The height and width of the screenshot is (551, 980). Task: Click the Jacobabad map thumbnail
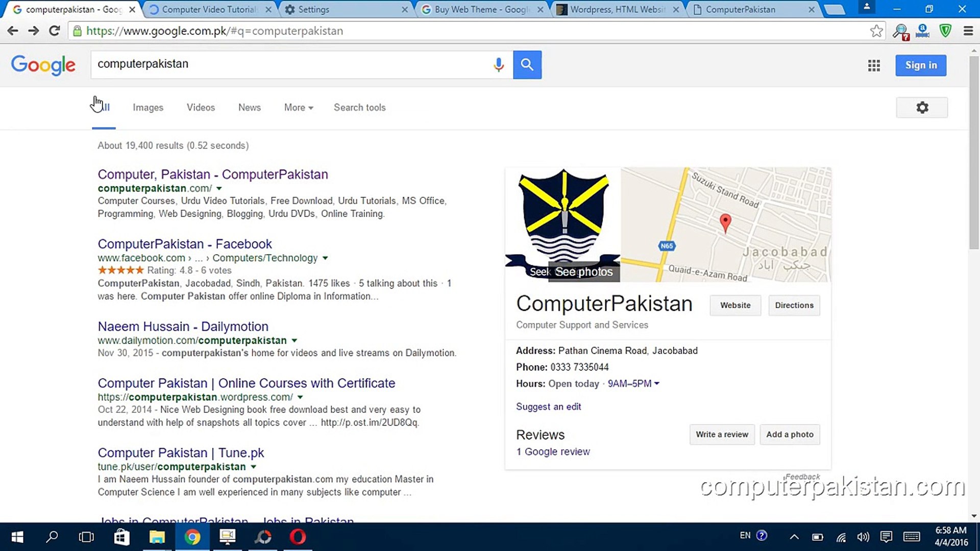726,224
